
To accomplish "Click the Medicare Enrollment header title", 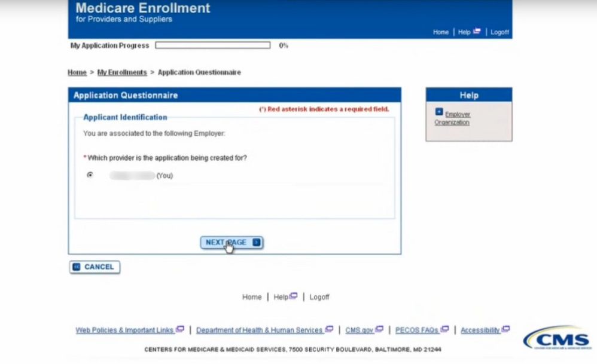I will point(143,8).
